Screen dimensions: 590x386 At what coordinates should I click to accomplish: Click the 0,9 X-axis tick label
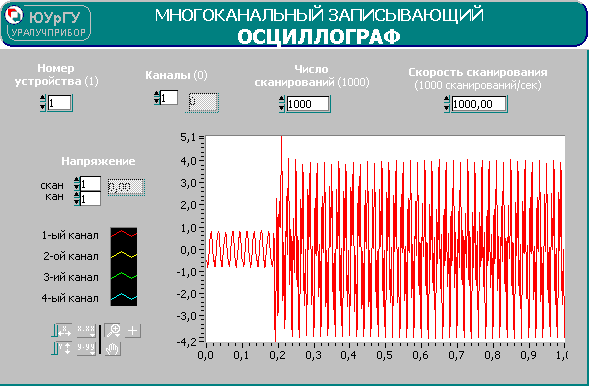click(528, 355)
